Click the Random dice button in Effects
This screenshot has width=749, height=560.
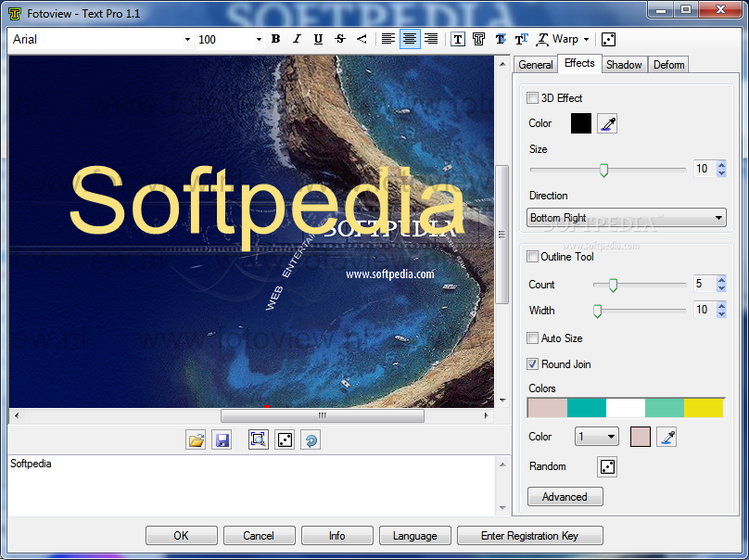(607, 467)
